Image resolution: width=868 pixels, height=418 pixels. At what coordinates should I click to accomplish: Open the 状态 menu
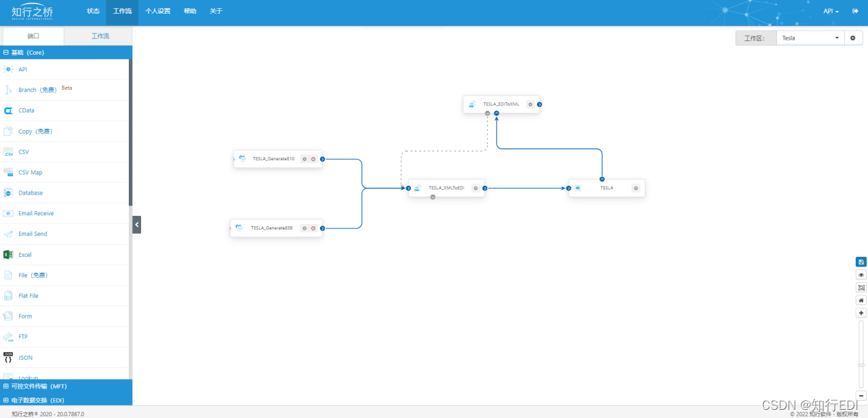pos(93,12)
